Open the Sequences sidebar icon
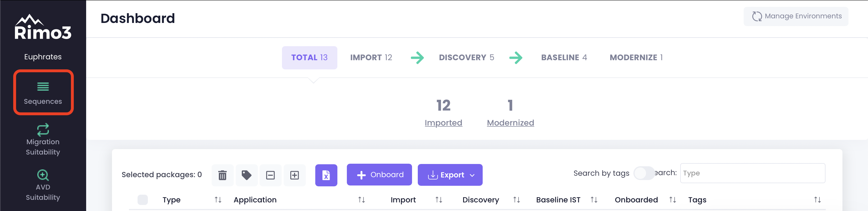The width and height of the screenshot is (868, 211). [x=43, y=92]
